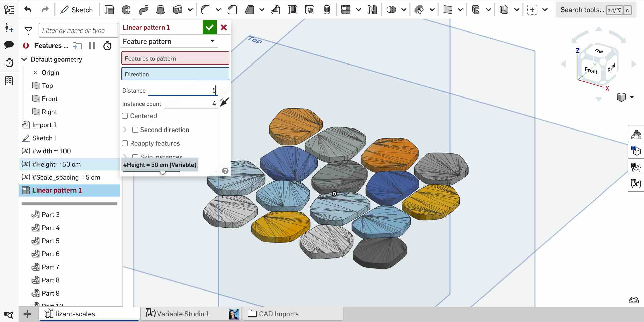Open CAD Imports folder tab

click(293, 314)
